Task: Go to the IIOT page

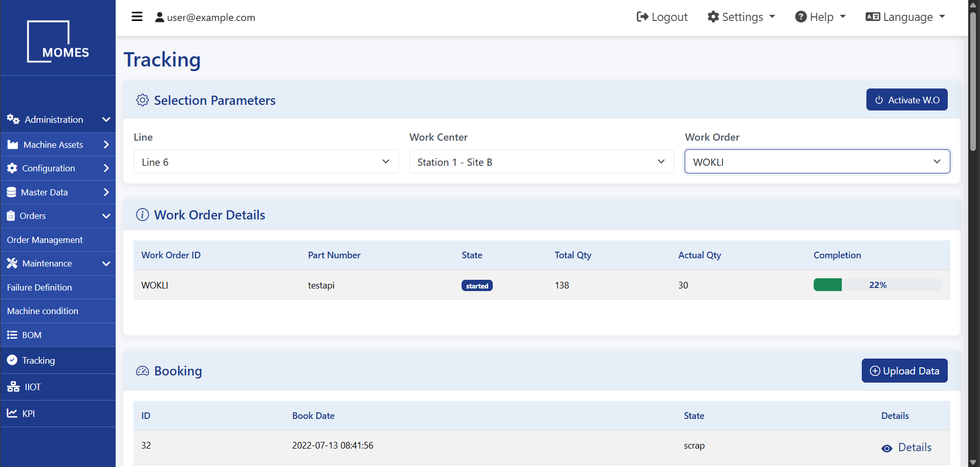Action: pos(58,387)
